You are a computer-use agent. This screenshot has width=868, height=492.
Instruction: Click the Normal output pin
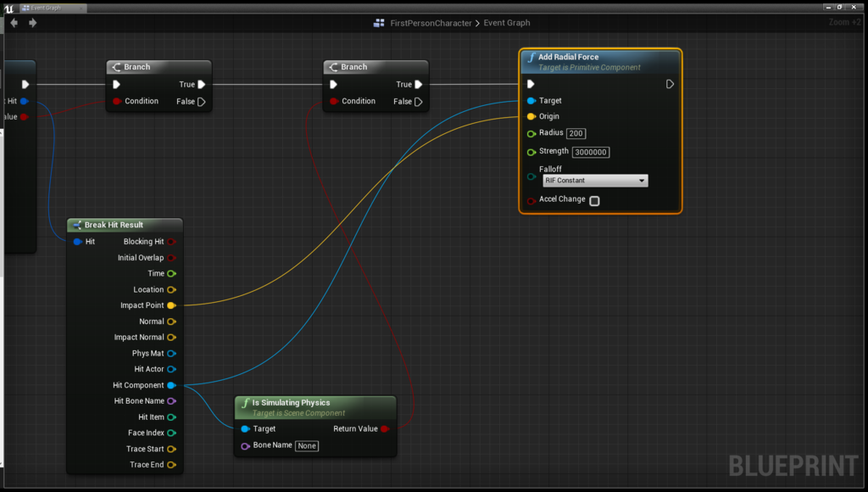[x=171, y=321]
